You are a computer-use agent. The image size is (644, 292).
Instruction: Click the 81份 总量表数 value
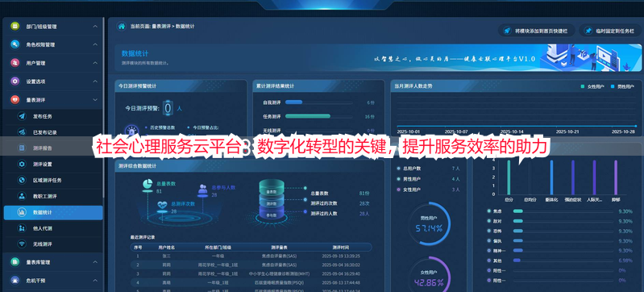(364, 193)
